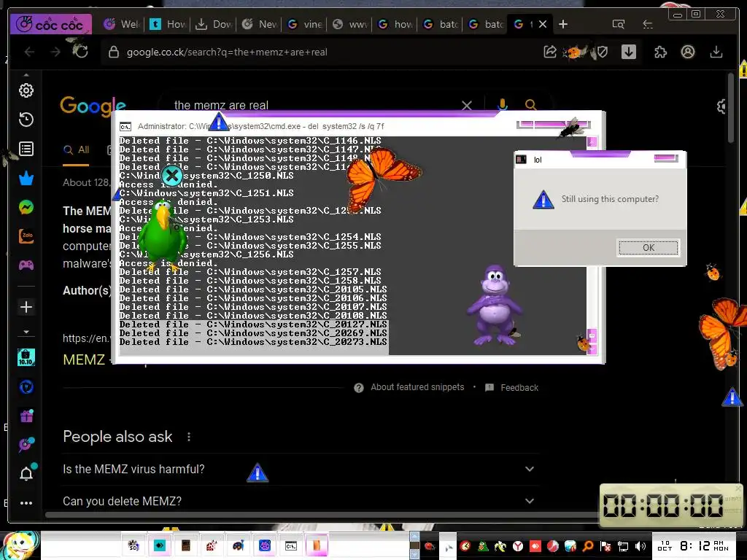Viewport: 747px width, 560px height.
Task: Open the notifications bell in sidebar
Action: pos(26,474)
